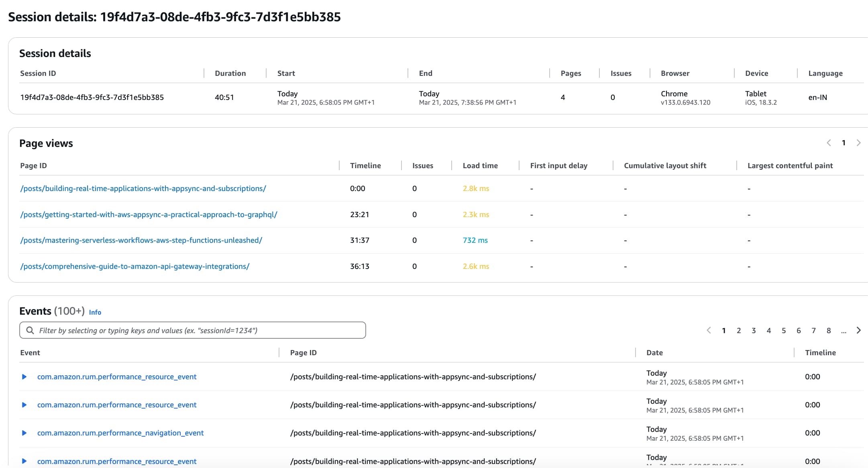Go to previous Page views page

pos(829,143)
